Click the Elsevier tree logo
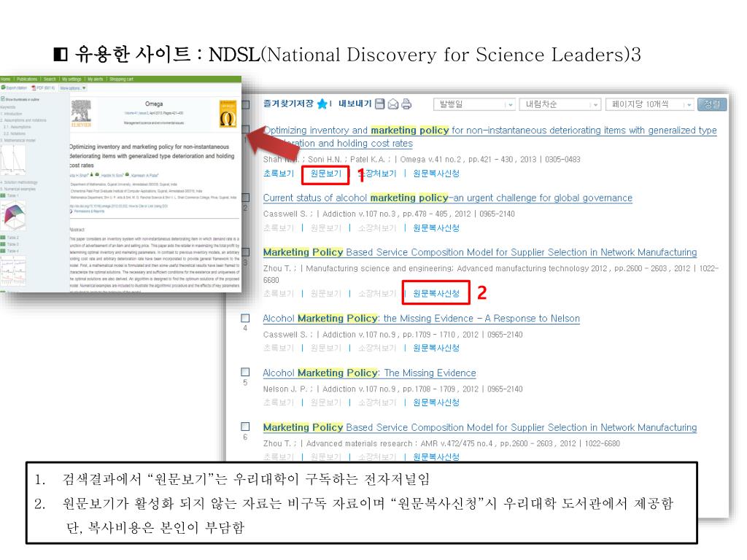747x560 pixels. (x=81, y=113)
